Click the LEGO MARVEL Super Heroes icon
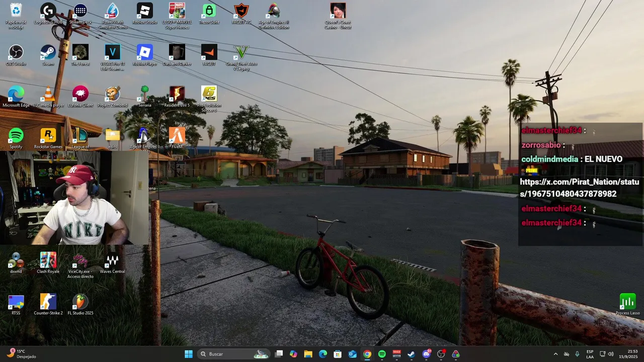 coord(177,16)
